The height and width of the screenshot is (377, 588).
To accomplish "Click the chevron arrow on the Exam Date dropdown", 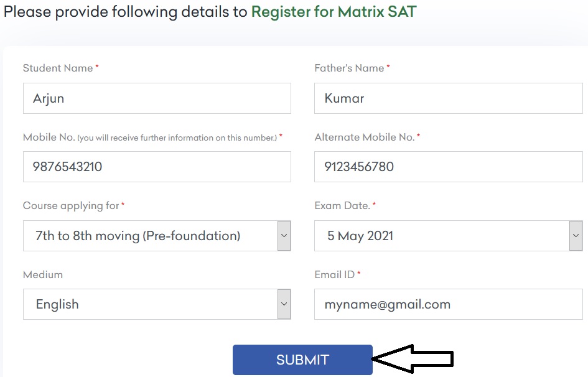I will point(576,236).
